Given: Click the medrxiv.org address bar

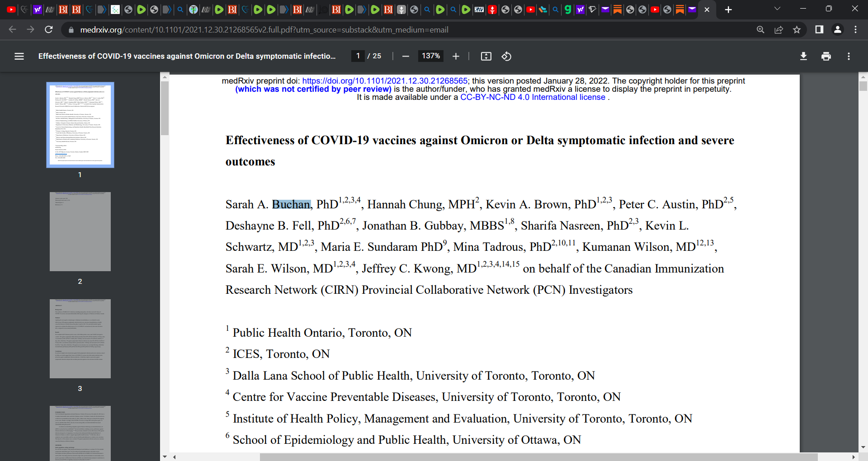Looking at the screenshot, I should [264, 30].
